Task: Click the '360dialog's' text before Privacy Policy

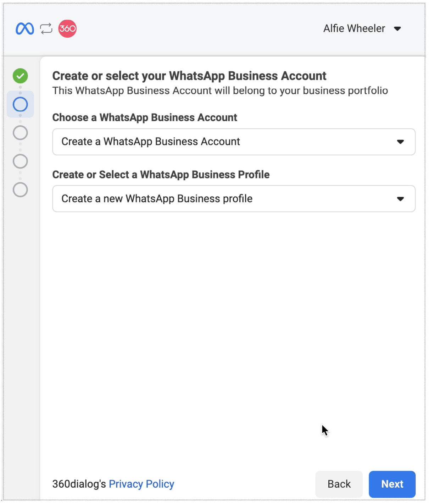Action: [x=79, y=484]
